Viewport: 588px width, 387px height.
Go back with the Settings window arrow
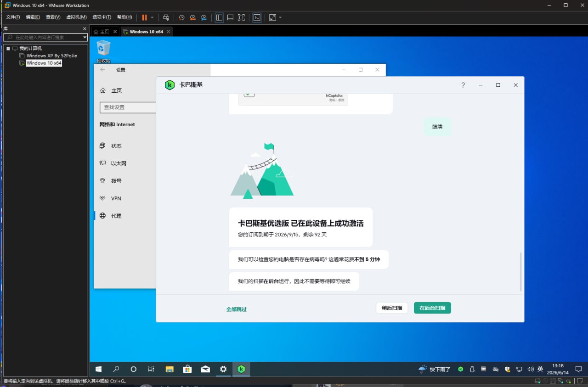(102, 70)
